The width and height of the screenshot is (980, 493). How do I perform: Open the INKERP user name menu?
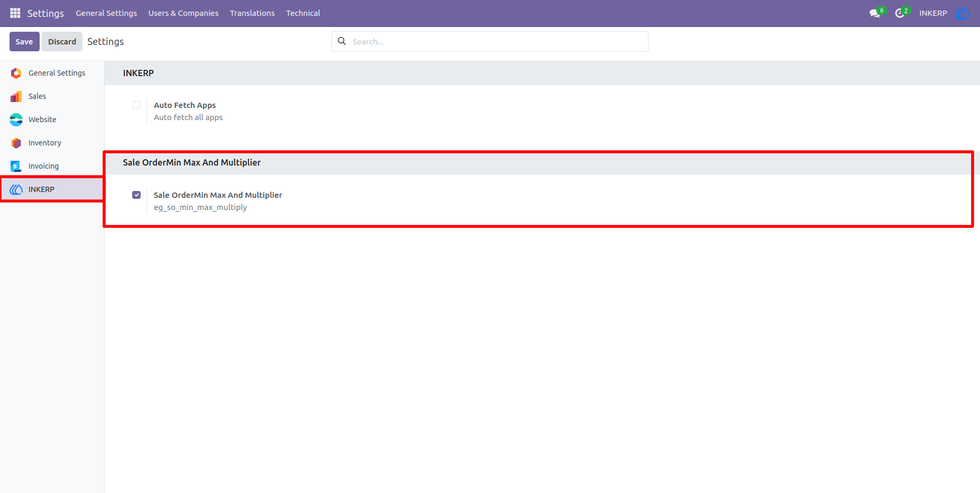[x=933, y=13]
